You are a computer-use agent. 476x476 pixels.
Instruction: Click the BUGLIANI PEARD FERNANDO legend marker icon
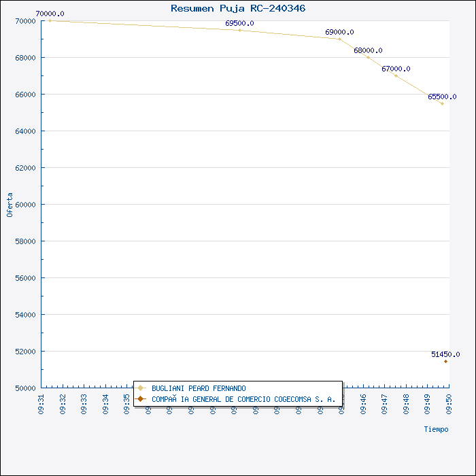click(x=140, y=388)
